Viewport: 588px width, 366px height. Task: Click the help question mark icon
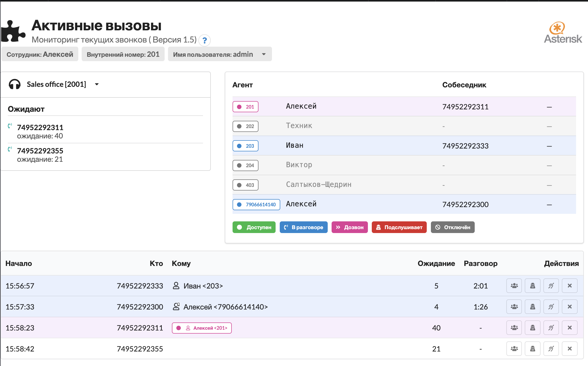tap(205, 40)
